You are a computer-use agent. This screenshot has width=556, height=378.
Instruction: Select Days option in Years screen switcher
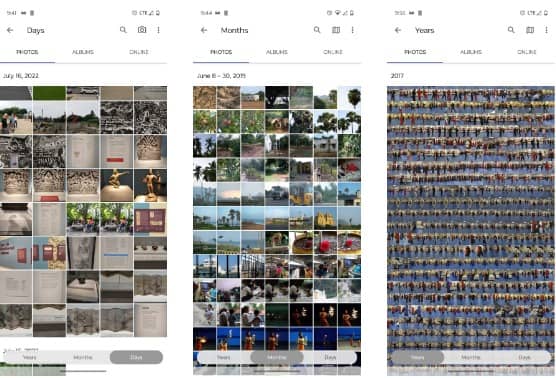(524, 357)
